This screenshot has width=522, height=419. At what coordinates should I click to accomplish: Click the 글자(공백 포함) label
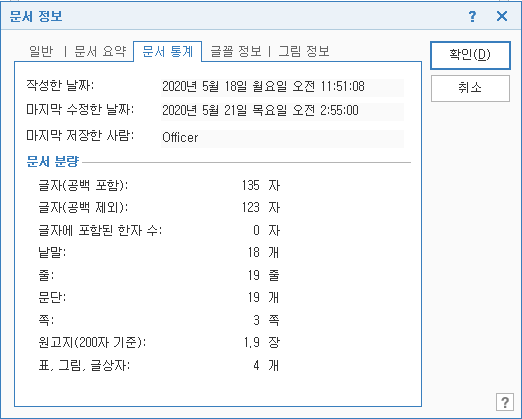[x=83, y=186]
